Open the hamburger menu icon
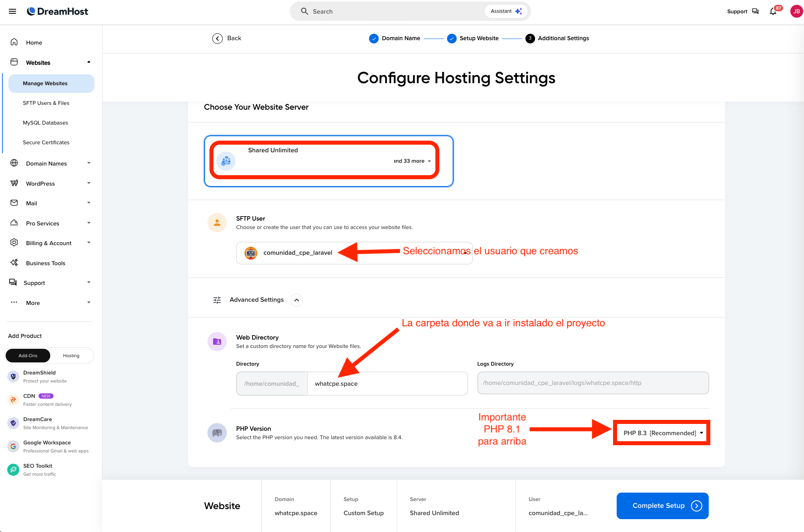This screenshot has height=532, width=804. coord(12,11)
